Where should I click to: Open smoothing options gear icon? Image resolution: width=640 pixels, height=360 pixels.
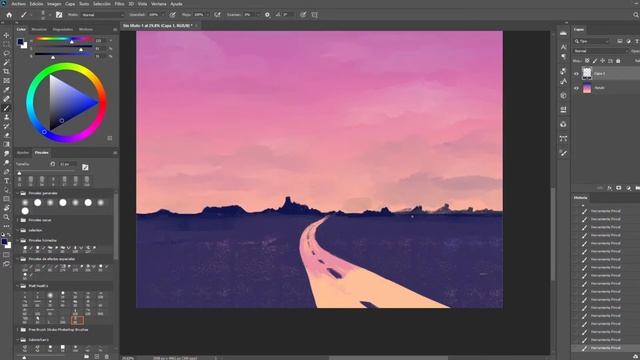click(267, 15)
